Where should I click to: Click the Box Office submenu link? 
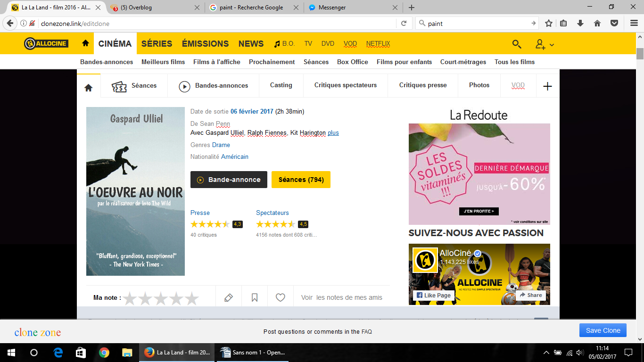click(353, 62)
